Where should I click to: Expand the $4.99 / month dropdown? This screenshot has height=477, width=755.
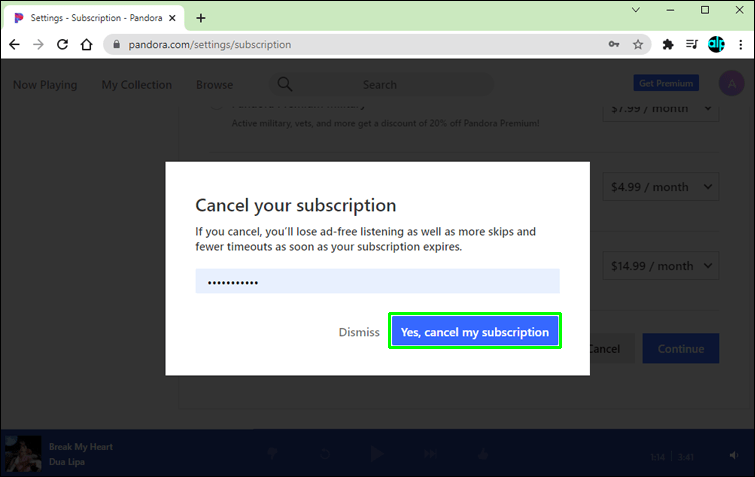point(661,187)
